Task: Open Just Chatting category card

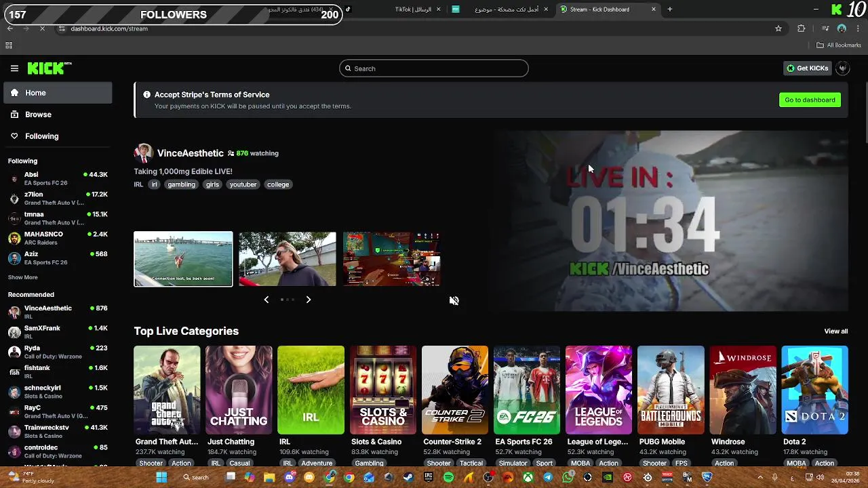Action: click(x=239, y=390)
